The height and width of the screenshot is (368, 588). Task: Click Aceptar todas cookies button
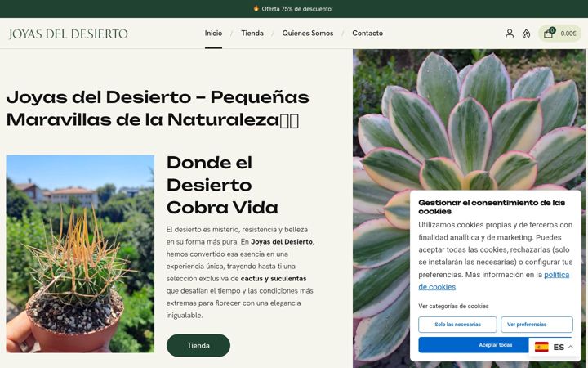496,345
